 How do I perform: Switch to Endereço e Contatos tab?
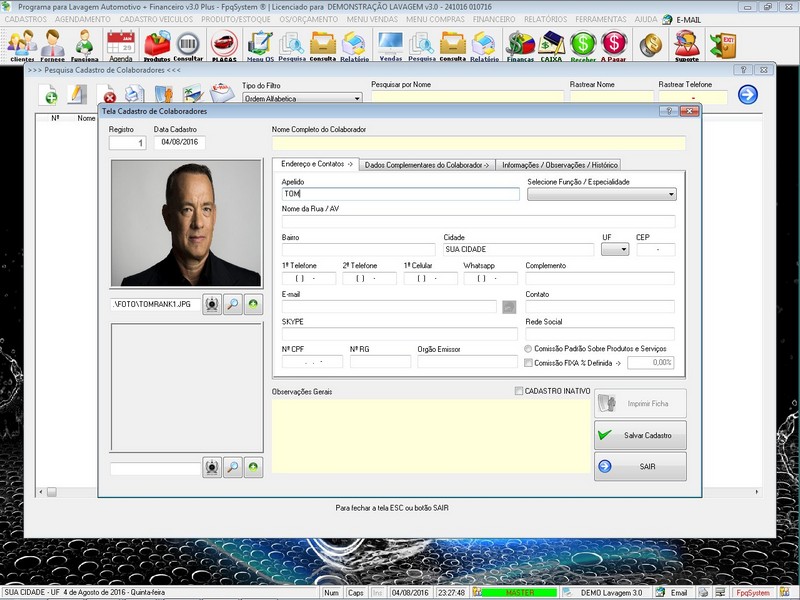316,164
